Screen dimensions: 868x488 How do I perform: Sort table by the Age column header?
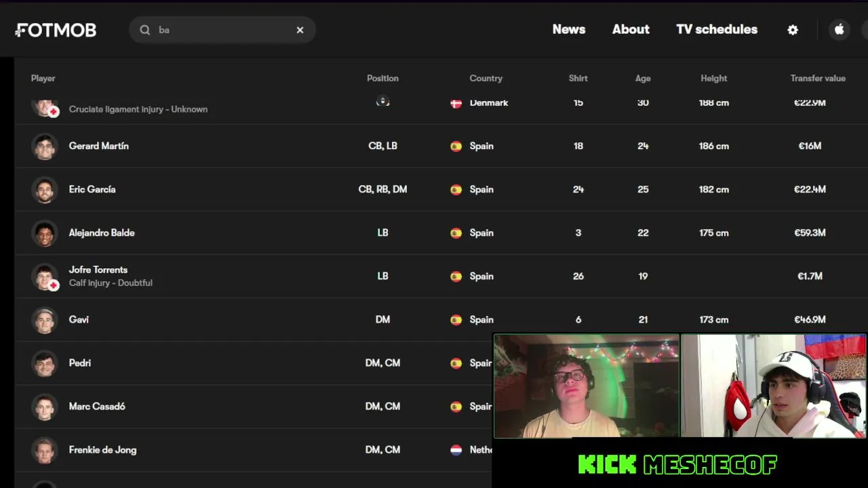click(x=643, y=79)
